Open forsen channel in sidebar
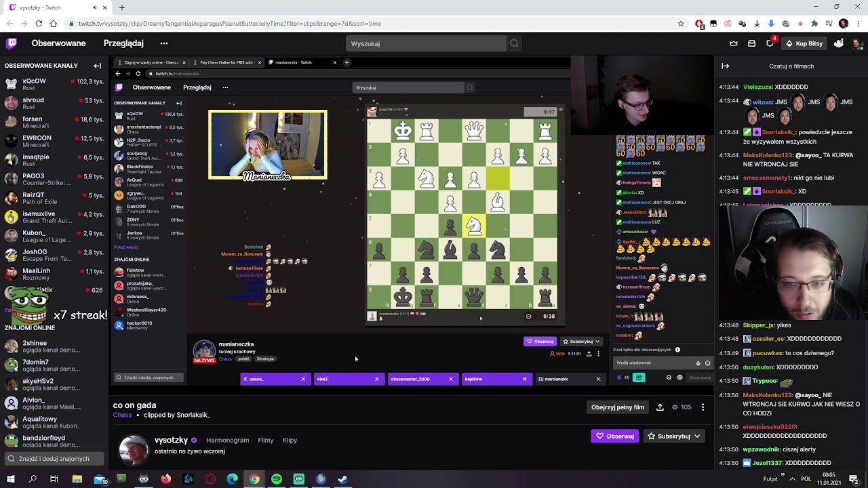Viewport: 868px width, 488px height. pos(54,122)
